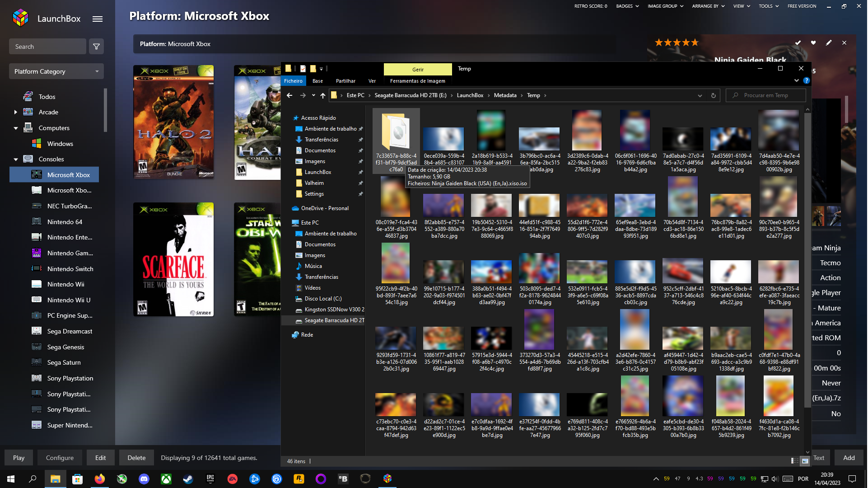
Task: Click the taskbar search magnifier
Action: [x=33, y=479]
